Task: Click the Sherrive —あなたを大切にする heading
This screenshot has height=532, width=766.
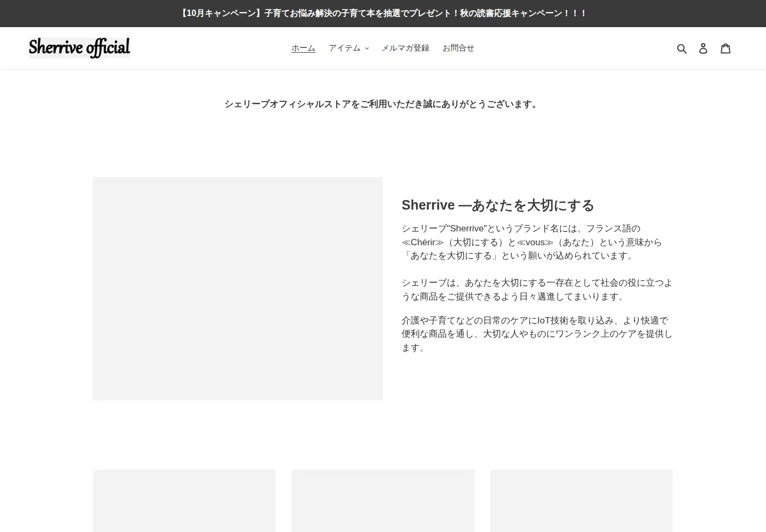Action: pyautogui.click(x=498, y=205)
